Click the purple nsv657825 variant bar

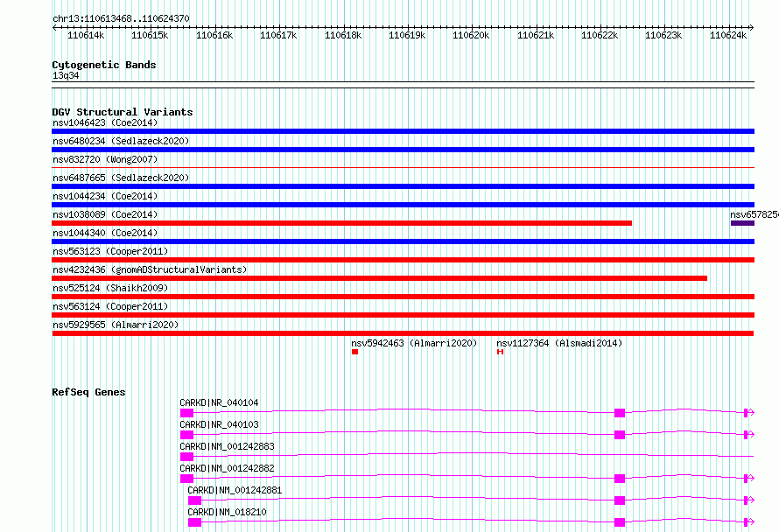[742, 223]
